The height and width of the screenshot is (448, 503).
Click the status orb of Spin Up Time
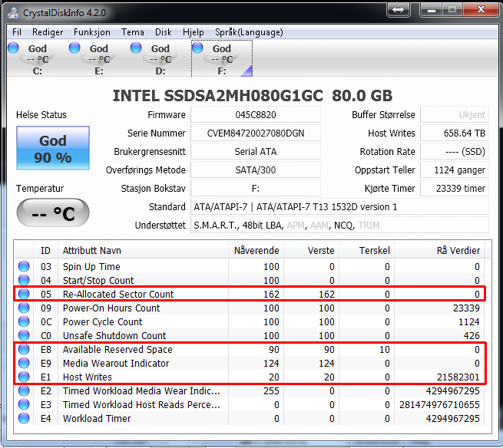[24, 266]
